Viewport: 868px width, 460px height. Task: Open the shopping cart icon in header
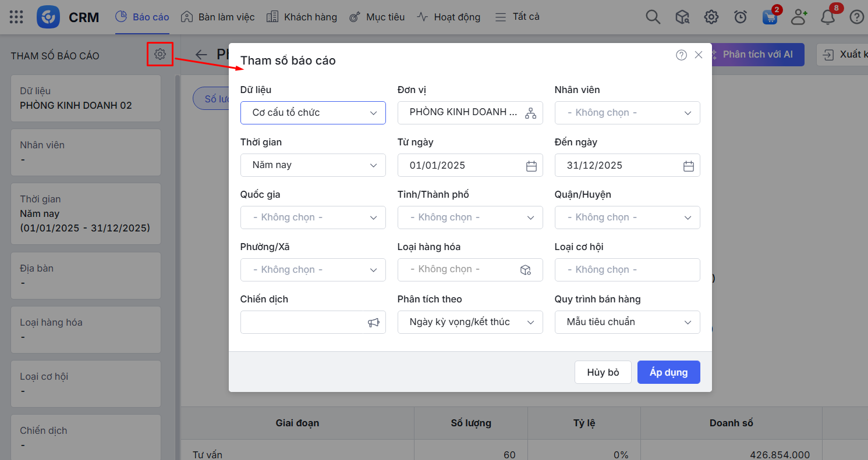pos(770,17)
